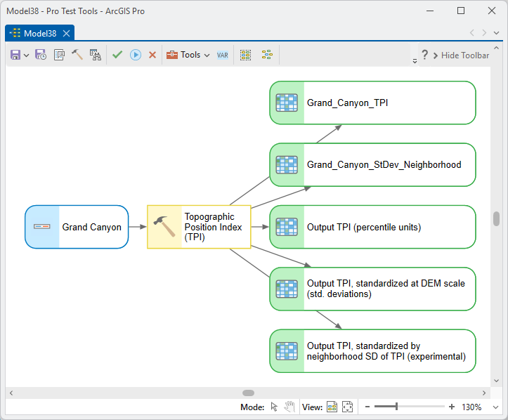This screenshot has height=420, width=508.
Task: Click the View layout diagram icon
Action: (x=332, y=407)
